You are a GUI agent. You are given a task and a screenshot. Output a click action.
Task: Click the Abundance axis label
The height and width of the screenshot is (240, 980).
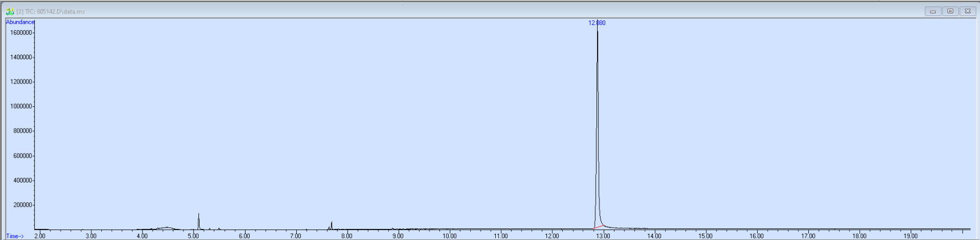pos(20,22)
